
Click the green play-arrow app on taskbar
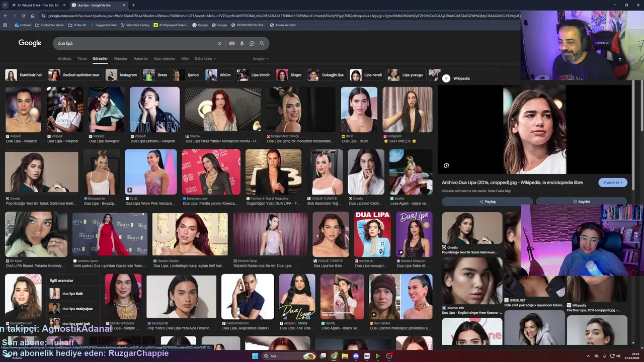click(378, 356)
